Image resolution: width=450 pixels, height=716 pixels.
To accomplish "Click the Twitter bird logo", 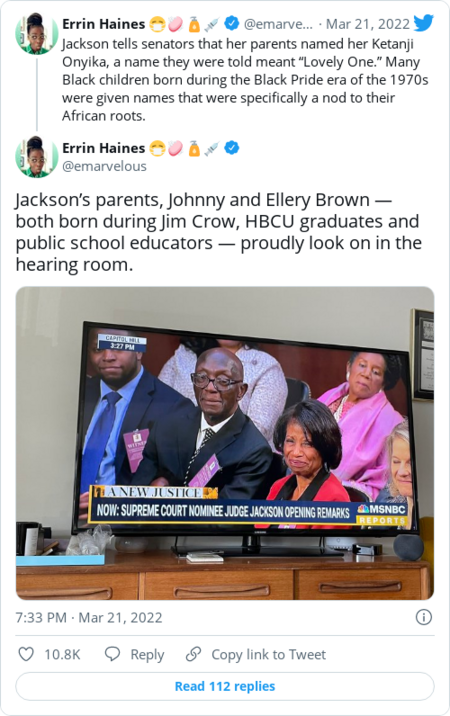I will point(423,22).
